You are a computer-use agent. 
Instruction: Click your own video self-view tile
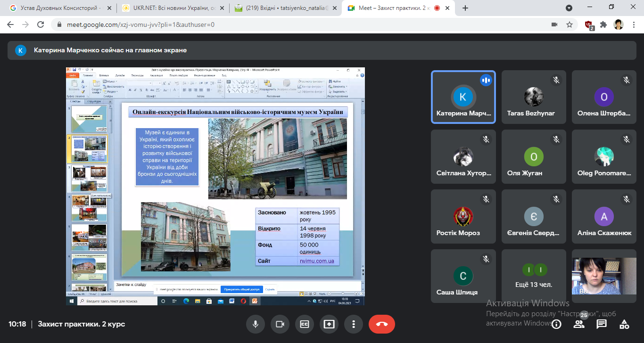pos(604,276)
